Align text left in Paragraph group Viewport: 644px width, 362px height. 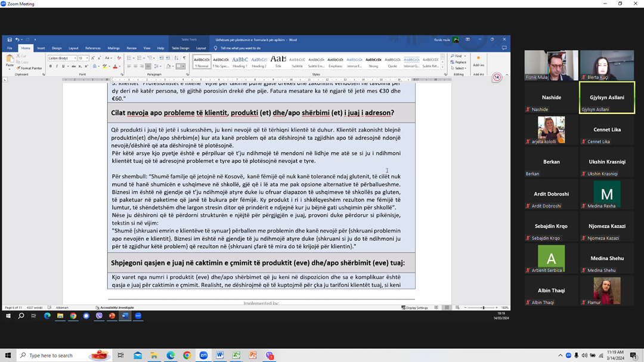129,66
